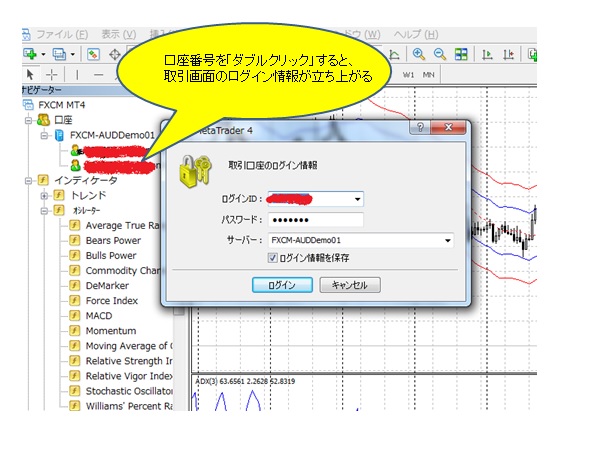Click the application icon left of ファイル menu

[x=26, y=35]
